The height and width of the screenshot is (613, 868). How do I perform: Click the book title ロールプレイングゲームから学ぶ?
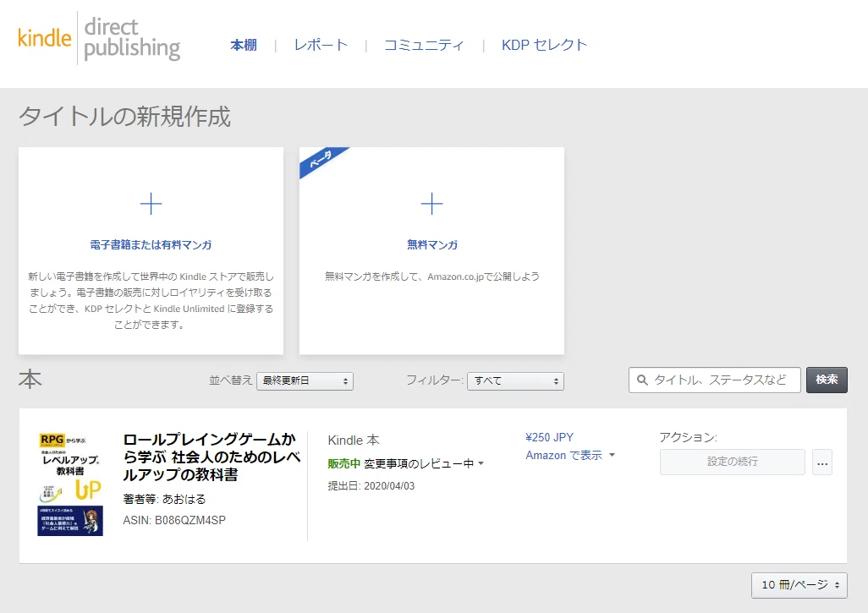pyautogui.click(x=212, y=457)
